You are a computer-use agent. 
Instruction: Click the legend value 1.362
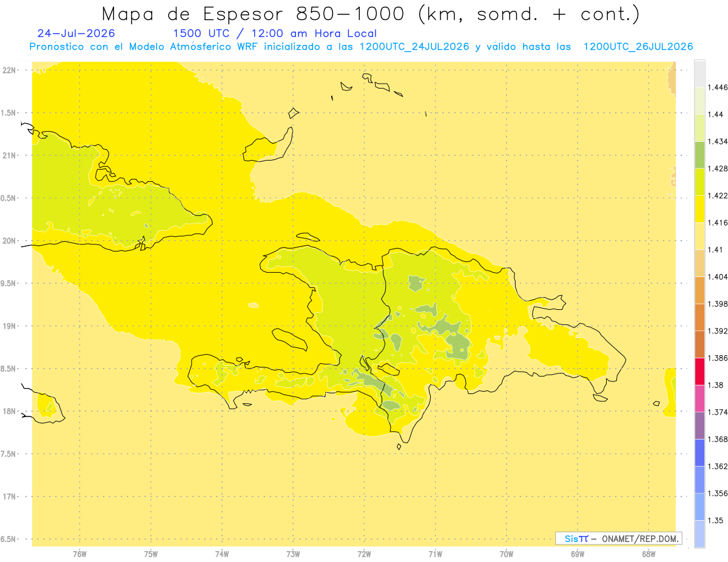click(x=718, y=466)
